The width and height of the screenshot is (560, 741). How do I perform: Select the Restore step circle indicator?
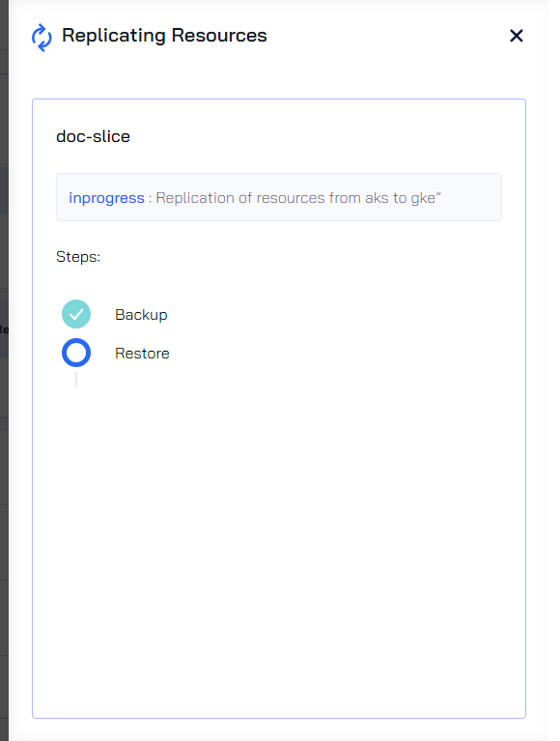point(76,353)
